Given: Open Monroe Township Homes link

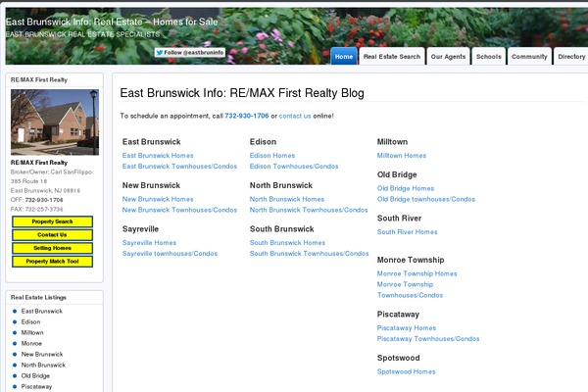Looking at the screenshot, I should (x=417, y=273).
